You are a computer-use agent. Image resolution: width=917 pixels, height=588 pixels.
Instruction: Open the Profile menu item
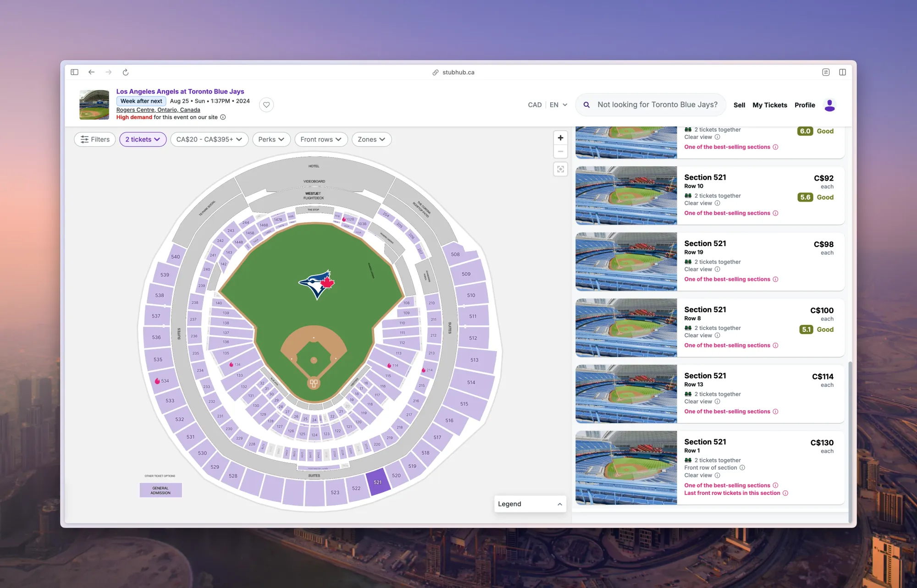tap(805, 105)
